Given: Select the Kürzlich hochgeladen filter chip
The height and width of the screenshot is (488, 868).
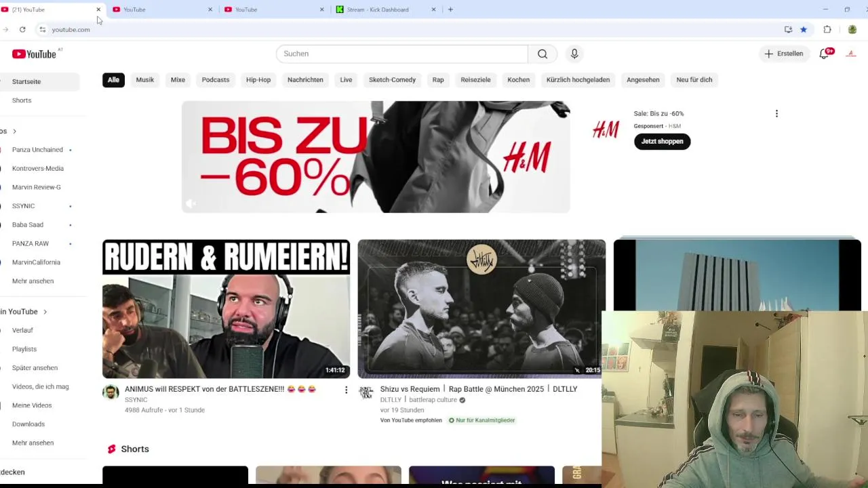Looking at the screenshot, I should 578,80.
